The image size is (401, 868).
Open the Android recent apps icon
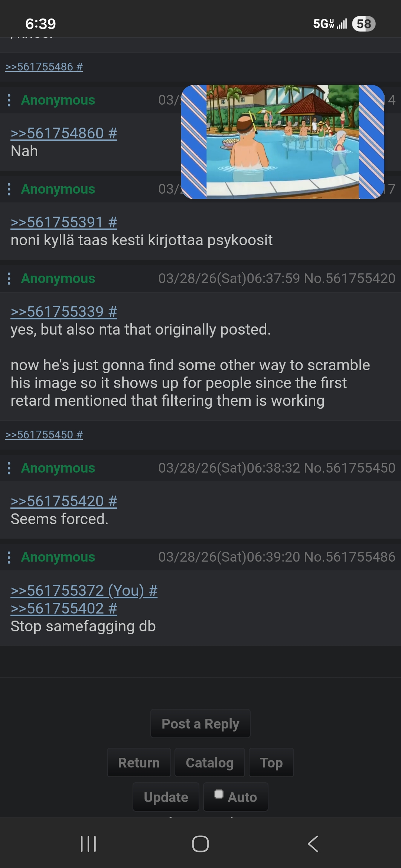(88, 844)
